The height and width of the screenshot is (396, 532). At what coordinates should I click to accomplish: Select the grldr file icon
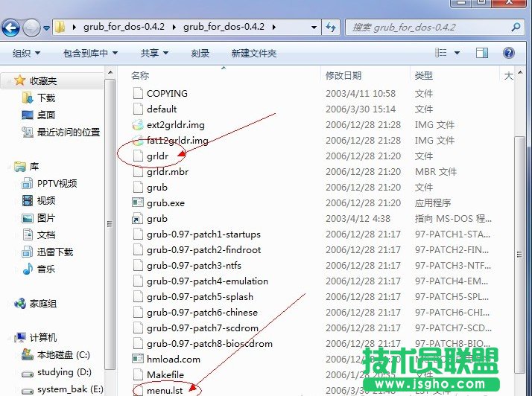click(138, 156)
